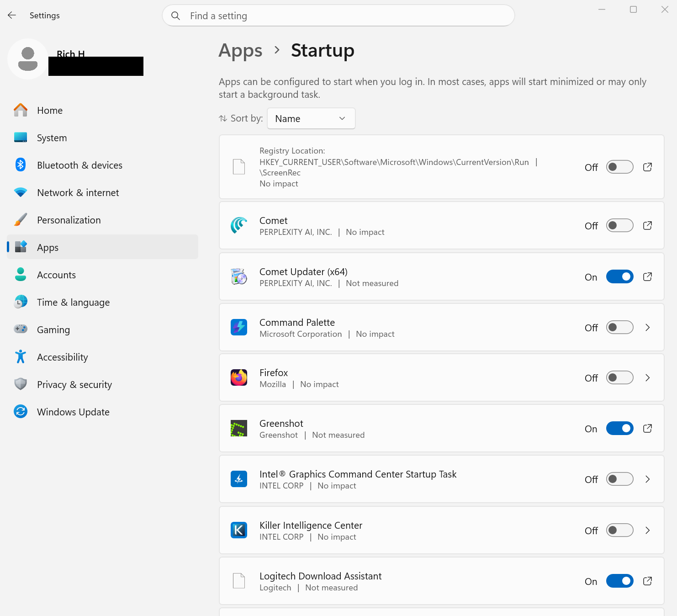This screenshot has width=677, height=616.
Task: Click the Rich H profile name
Action: coord(71,53)
